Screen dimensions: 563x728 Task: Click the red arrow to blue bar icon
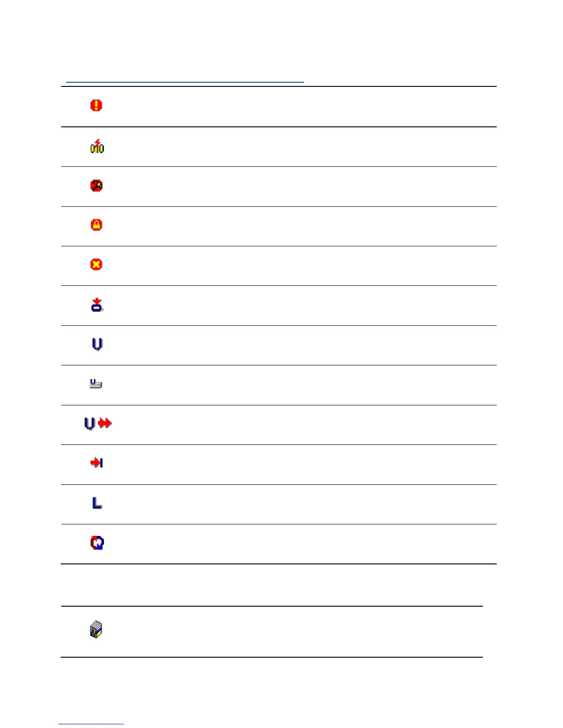pyautogui.click(x=97, y=463)
